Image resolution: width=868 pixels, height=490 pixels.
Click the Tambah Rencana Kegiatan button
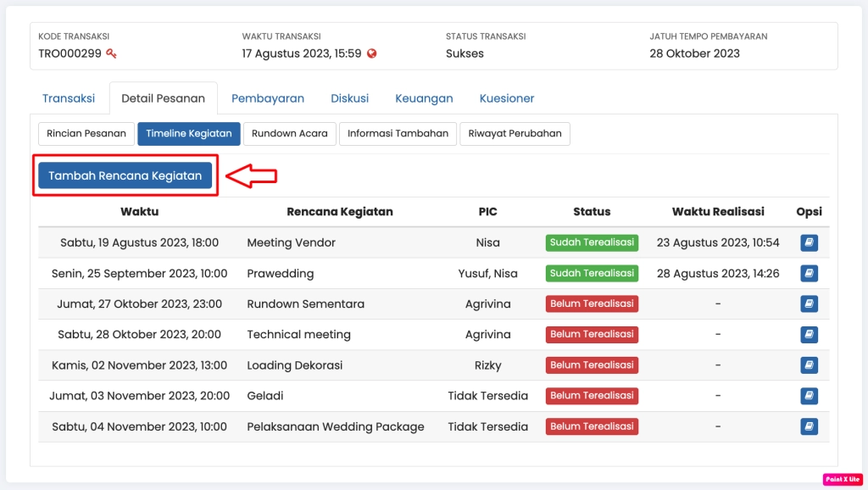click(125, 175)
